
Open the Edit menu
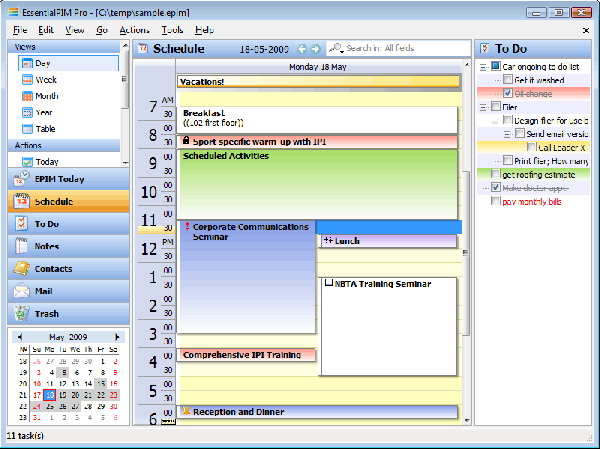pyautogui.click(x=46, y=30)
